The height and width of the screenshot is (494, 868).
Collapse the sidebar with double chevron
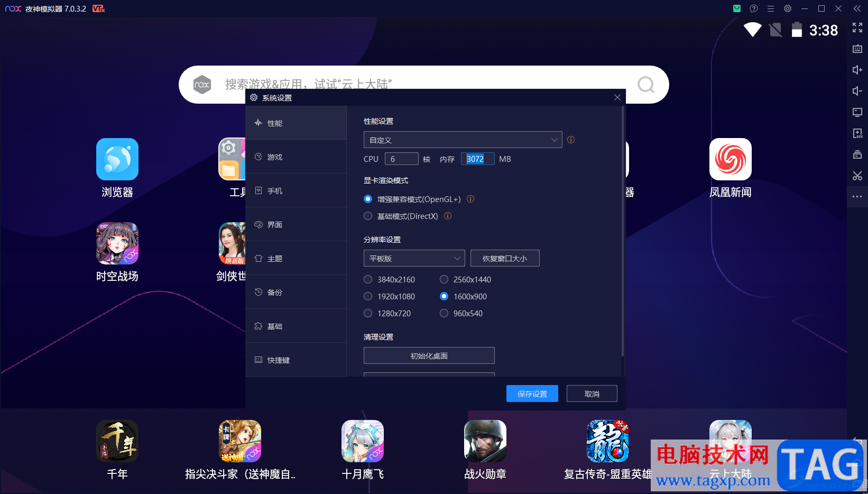click(x=857, y=8)
